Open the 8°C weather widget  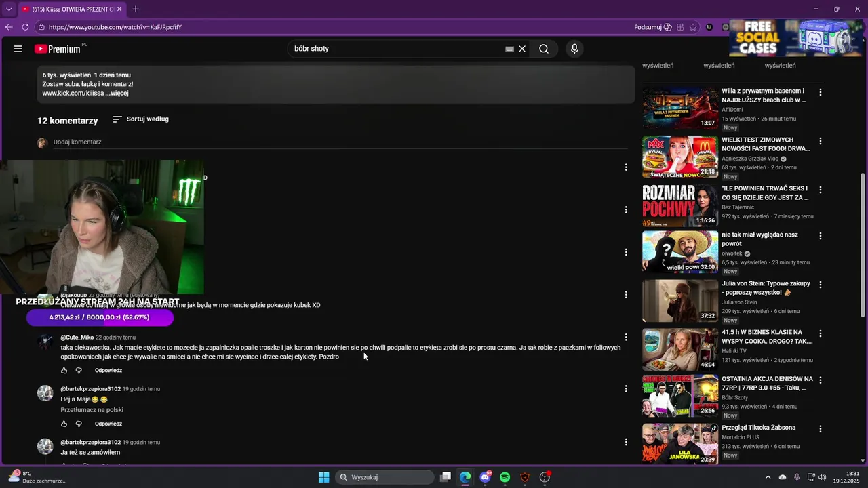coord(37,477)
